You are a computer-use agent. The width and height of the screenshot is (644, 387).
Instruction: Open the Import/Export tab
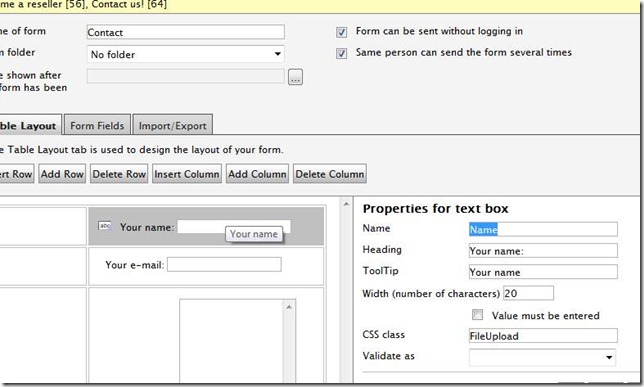click(172, 125)
